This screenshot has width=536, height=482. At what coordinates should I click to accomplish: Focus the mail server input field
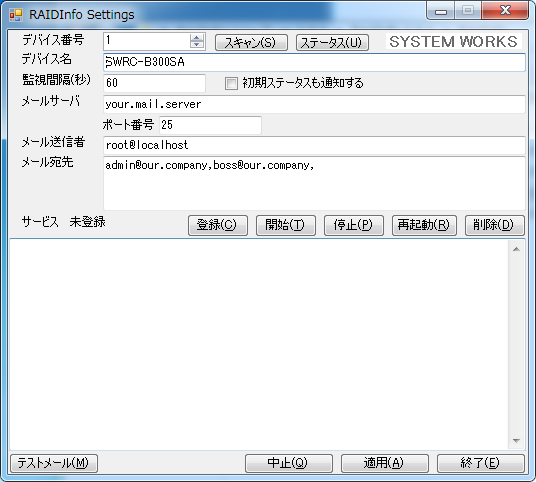[314, 104]
